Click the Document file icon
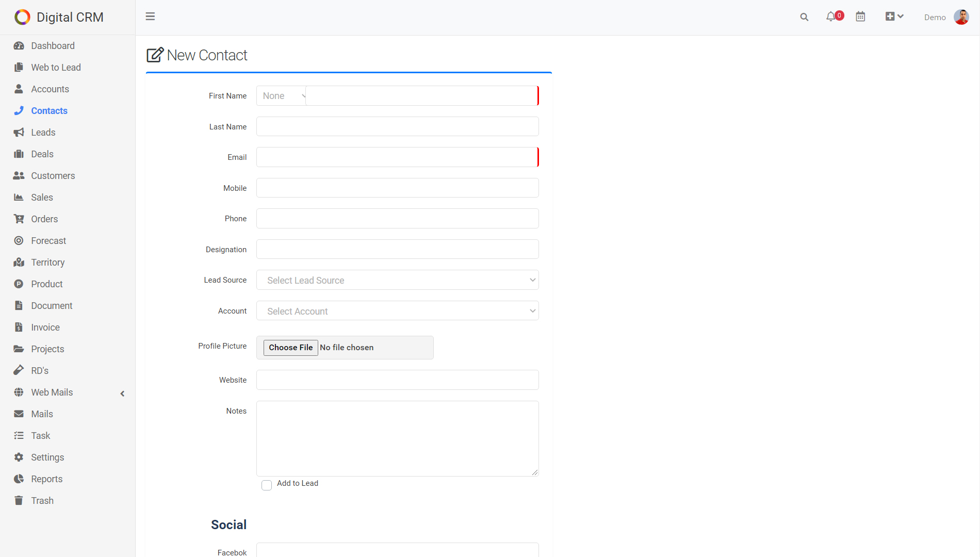 click(19, 306)
